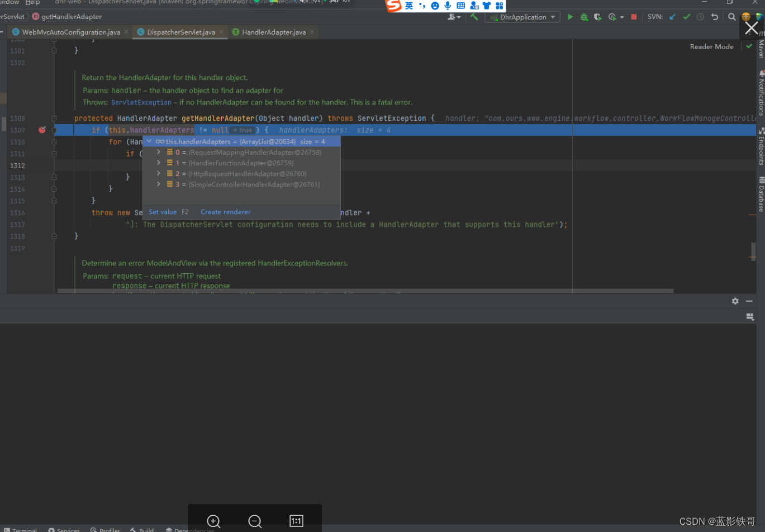Rollback changes with the undo arrow

714,17
